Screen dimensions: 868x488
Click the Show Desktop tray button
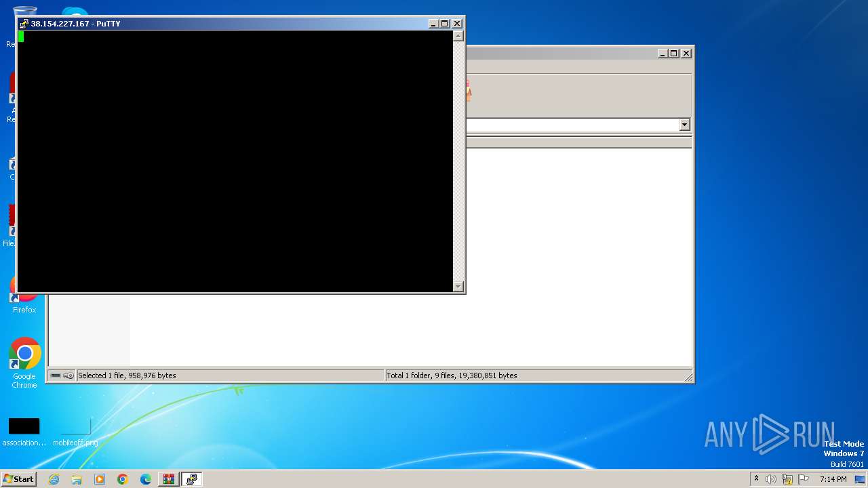point(861,479)
